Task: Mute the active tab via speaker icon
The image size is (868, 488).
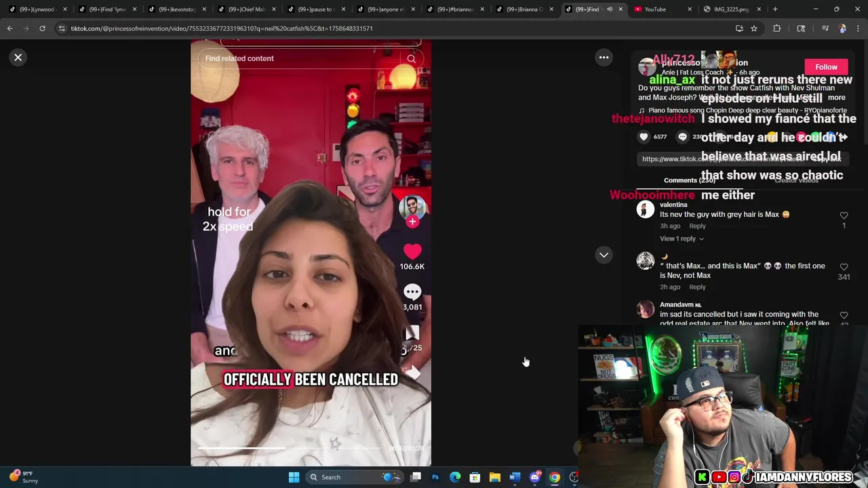Action: [x=610, y=9]
